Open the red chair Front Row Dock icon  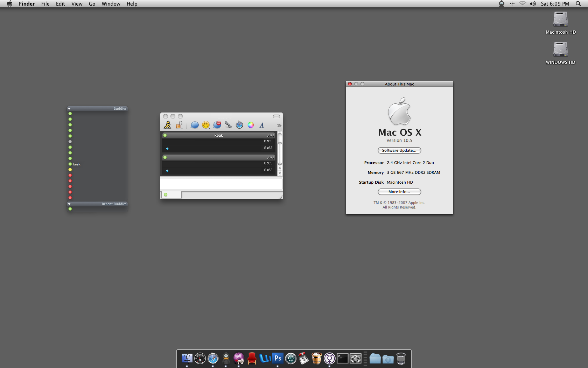[x=252, y=358]
